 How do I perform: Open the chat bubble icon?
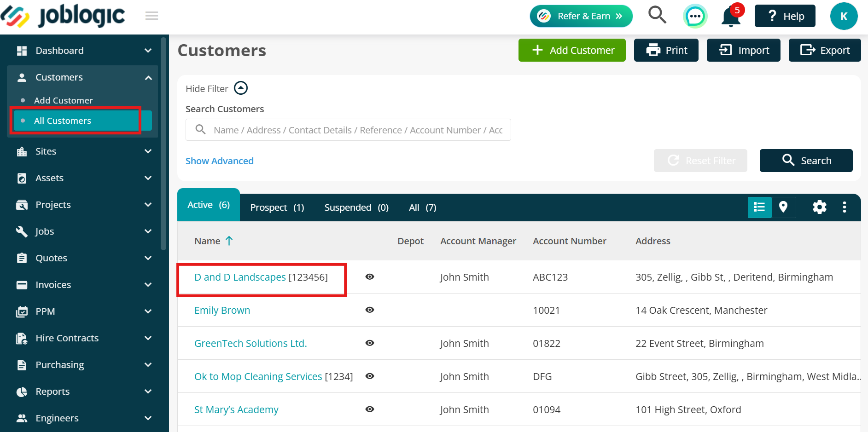click(695, 16)
